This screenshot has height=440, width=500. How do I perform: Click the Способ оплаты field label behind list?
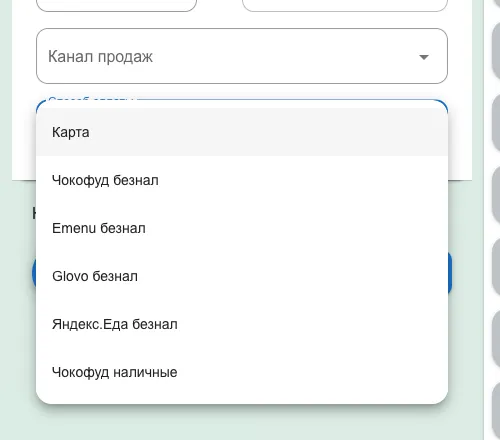click(x=91, y=99)
